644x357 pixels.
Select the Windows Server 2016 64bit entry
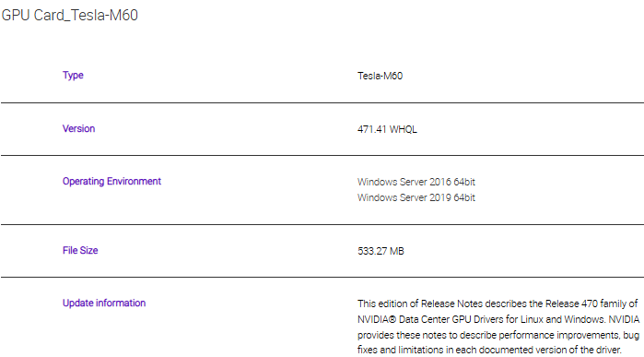[416, 182]
